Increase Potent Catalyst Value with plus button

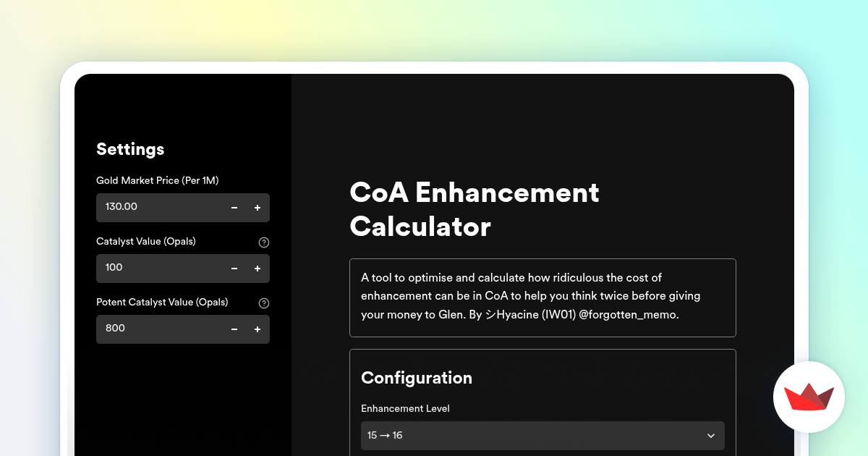258,329
